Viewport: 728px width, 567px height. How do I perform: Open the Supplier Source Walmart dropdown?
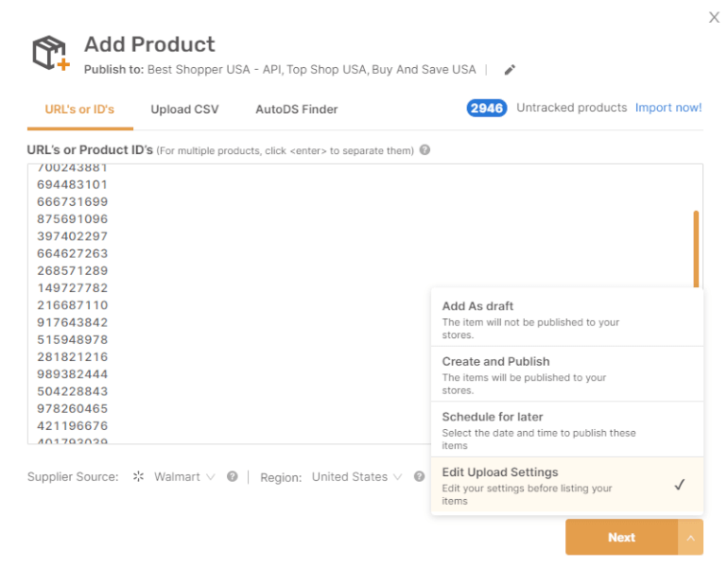click(184, 477)
